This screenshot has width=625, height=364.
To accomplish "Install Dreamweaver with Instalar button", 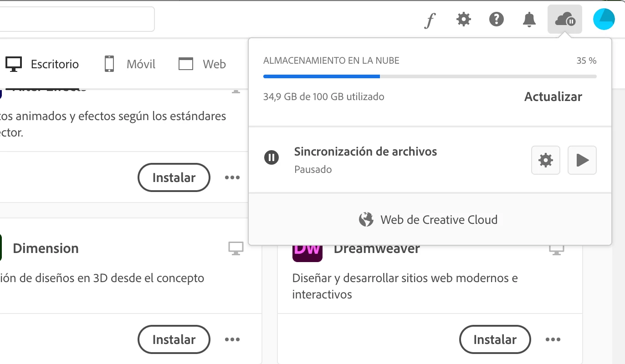I will click(495, 339).
